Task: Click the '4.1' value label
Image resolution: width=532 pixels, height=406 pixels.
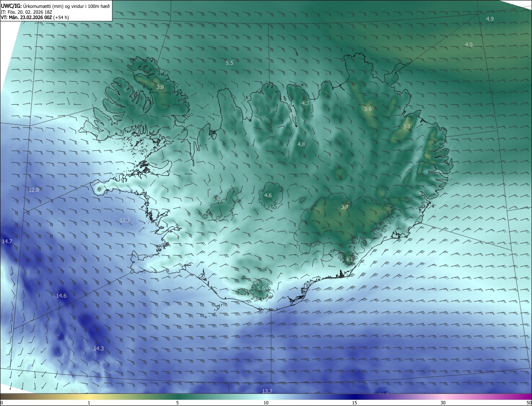Action: point(349,260)
